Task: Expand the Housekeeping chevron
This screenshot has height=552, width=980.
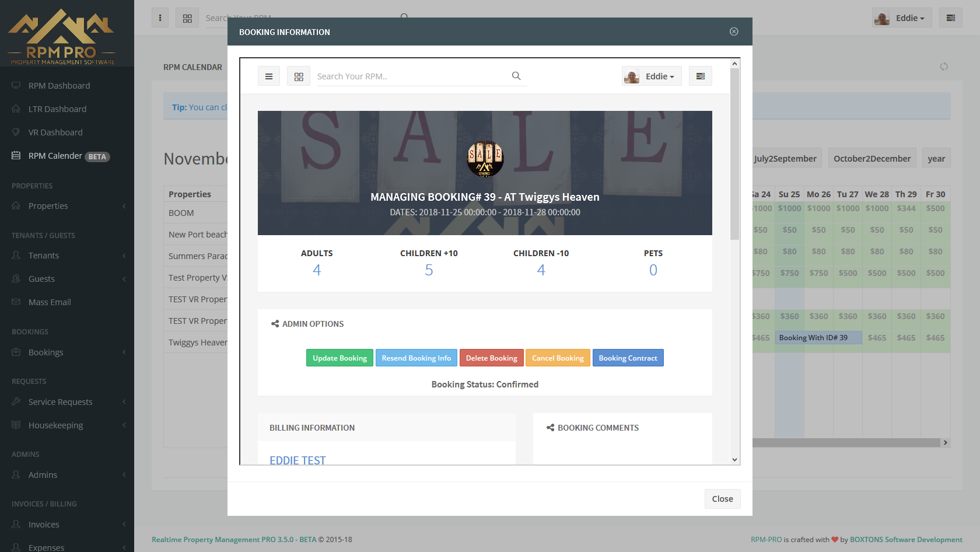Action: (x=124, y=425)
